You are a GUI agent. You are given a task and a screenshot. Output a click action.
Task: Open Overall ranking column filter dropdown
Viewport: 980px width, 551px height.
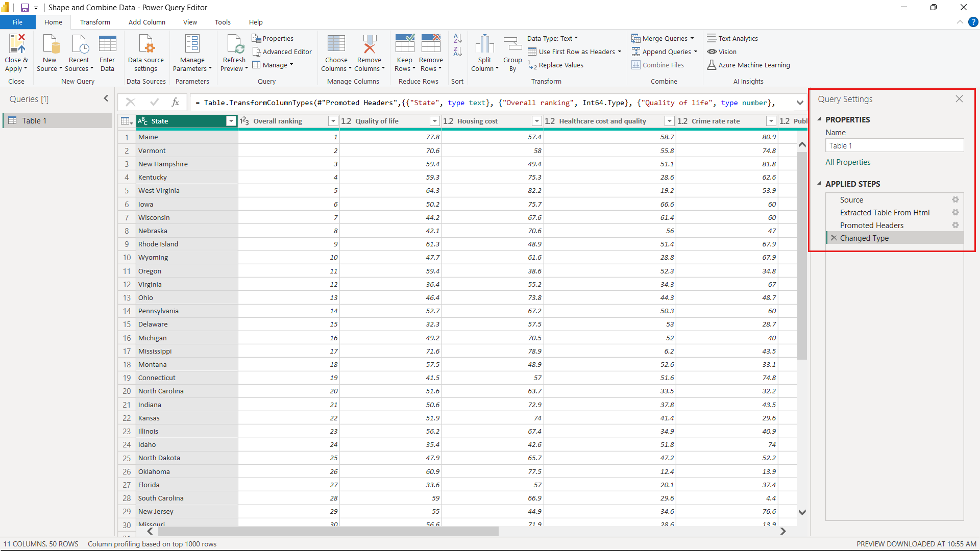pos(333,121)
